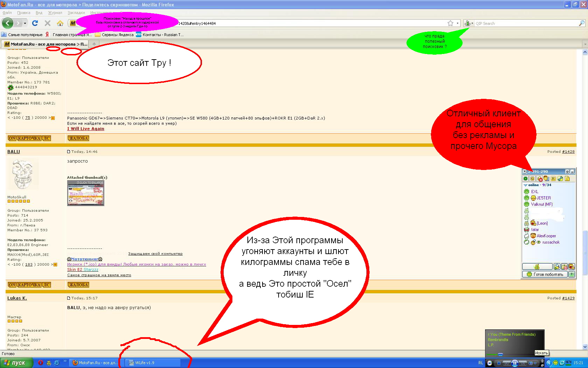Open the Закладки menu
The width and height of the screenshot is (588, 368).
pyautogui.click(x=76, y=13)
